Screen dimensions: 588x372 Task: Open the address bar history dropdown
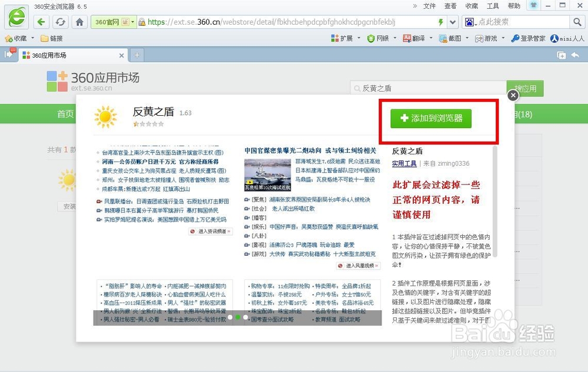point(452,21)
